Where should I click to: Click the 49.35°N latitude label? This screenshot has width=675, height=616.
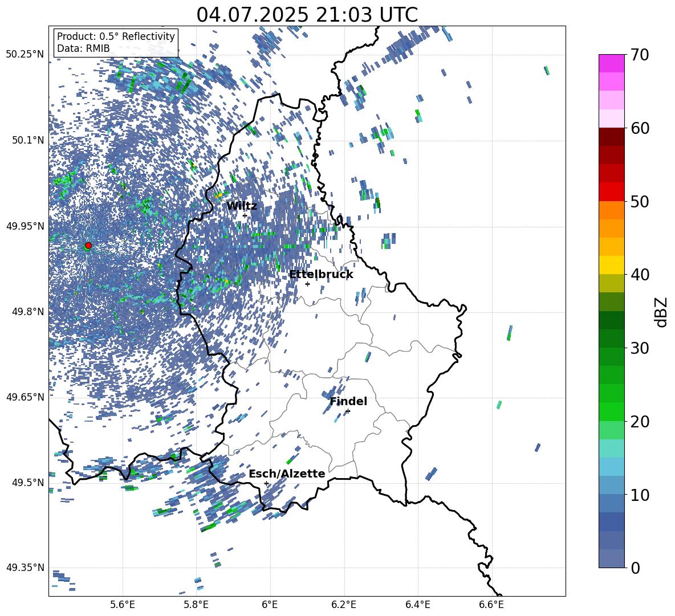pyautogui.click(x=25, y=568)
